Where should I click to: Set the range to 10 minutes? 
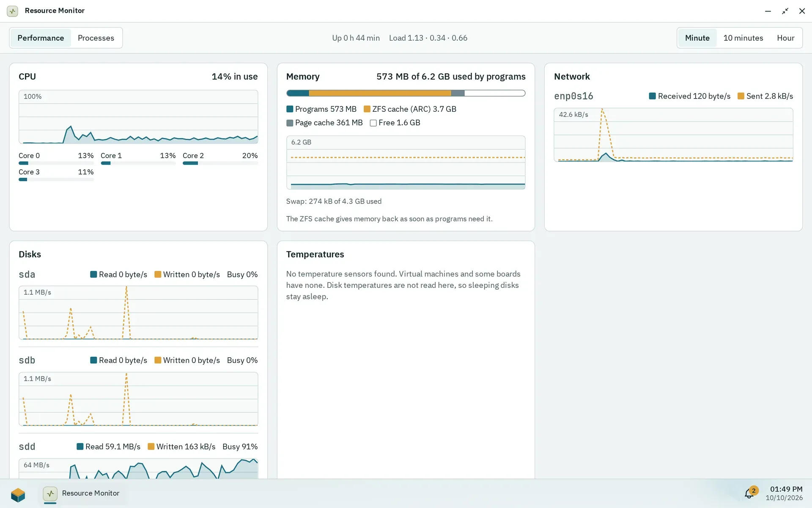point(743,38)
